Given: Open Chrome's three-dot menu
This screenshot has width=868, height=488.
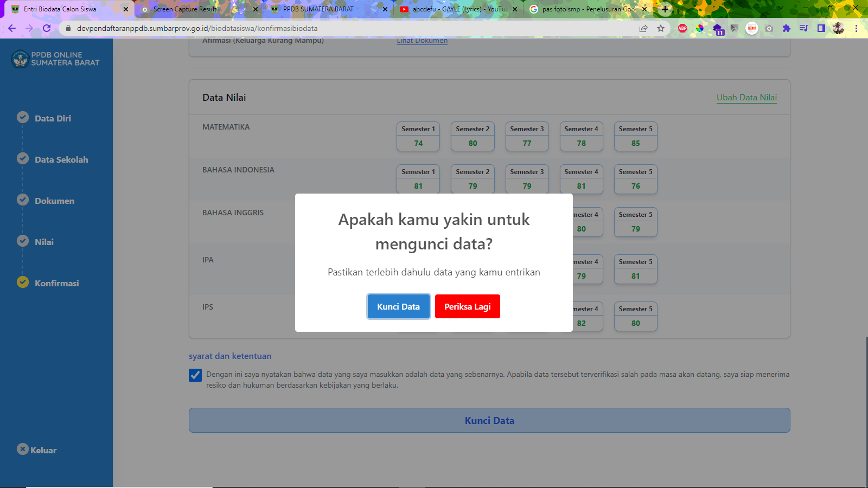Looking at the screenshot, I should 857,28.
